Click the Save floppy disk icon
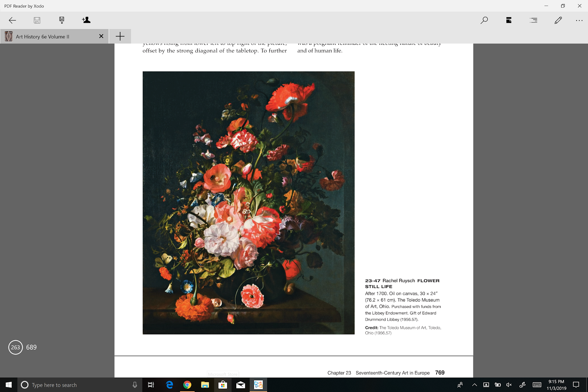Image resolution: width=588 pixels, height=392 pixels. (37, 20)
